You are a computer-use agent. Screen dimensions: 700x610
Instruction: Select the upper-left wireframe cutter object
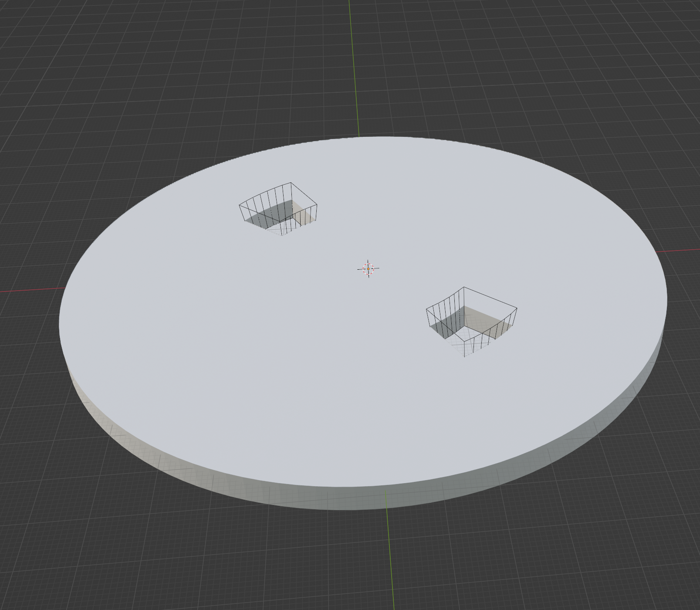click(x=278, y=209)
